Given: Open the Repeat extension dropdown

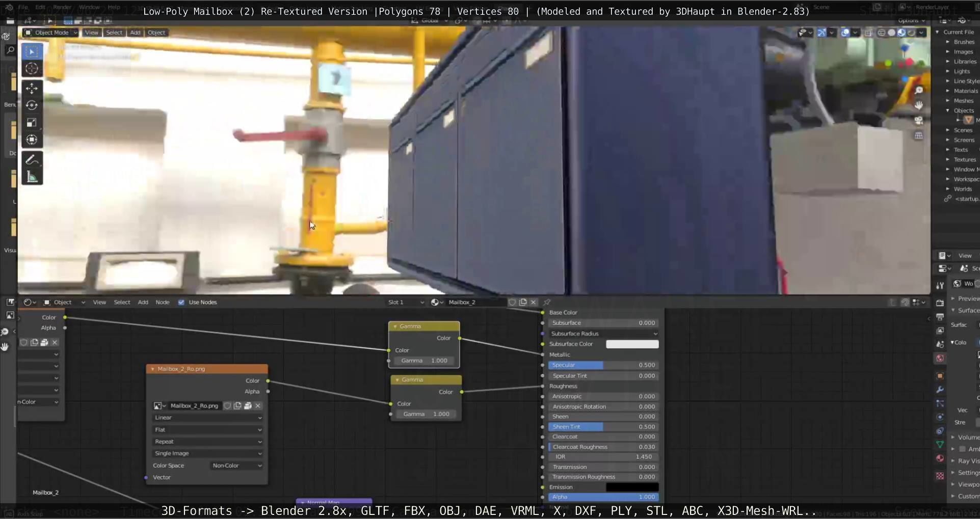Looking at the screenshot, I should click(208, 442).
